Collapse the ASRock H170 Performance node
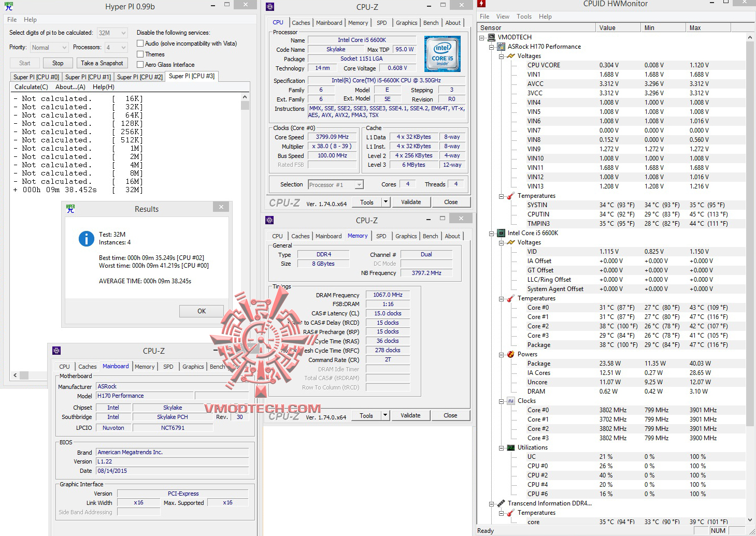The image size is (756, 536). click(492, 47)
